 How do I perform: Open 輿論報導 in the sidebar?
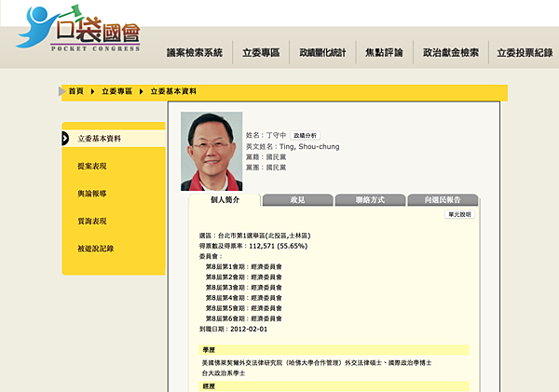click(x=92, y=194)
